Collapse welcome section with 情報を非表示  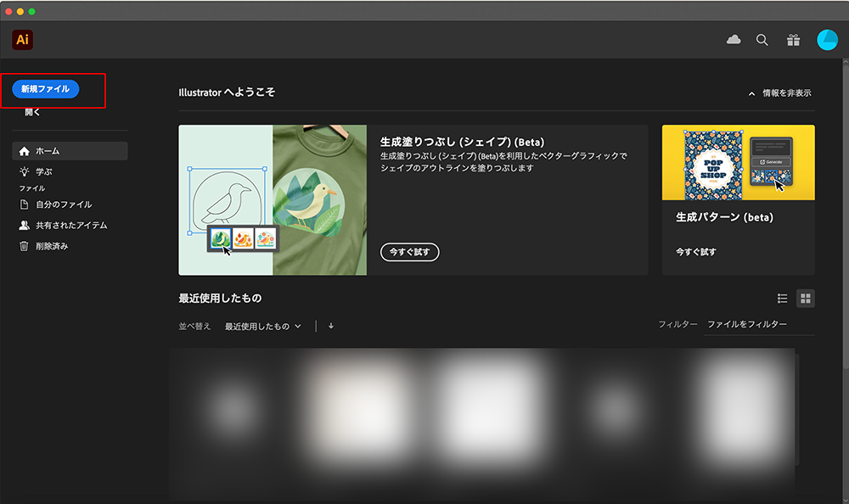pos(786,93)
